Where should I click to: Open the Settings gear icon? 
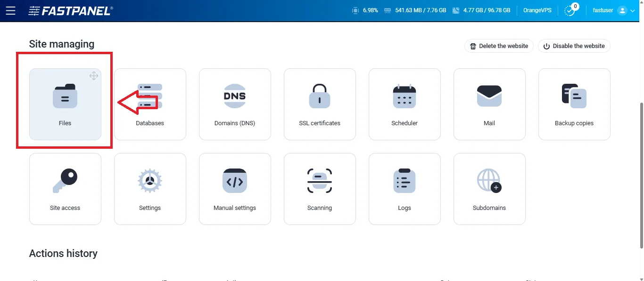(150, 180)
